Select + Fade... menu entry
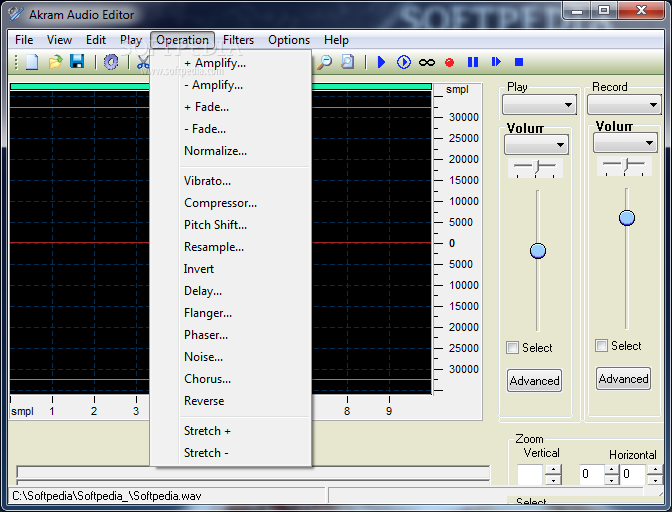672x512 pixels. [231, 107]
